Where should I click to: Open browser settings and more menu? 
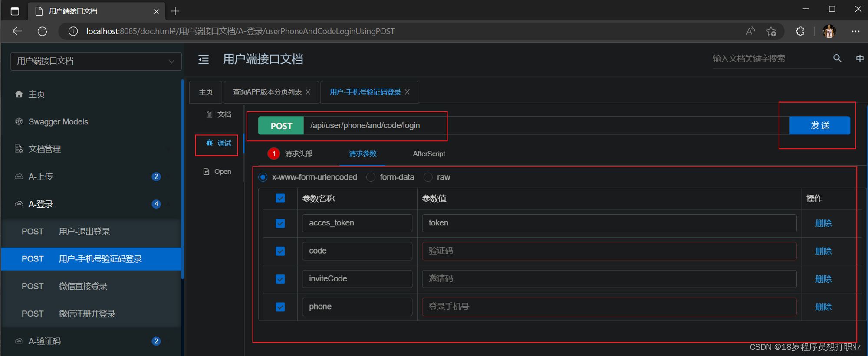[x=855, y=31]
